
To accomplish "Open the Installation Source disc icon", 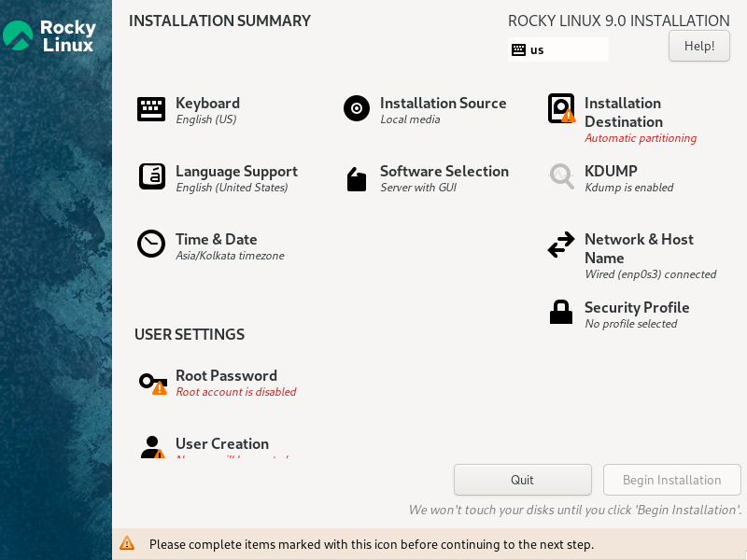I will pyautogui.click(x=356, y=108).
